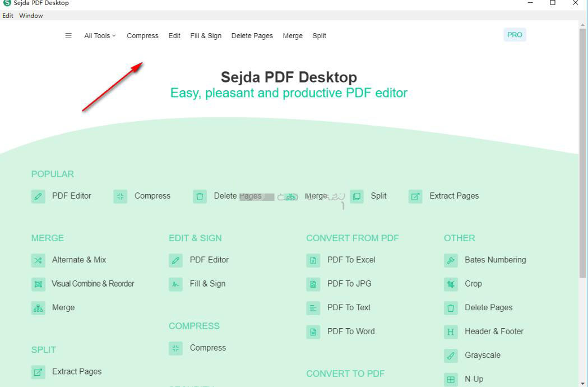The height and width of the screenshot is (387, 588).
Task: Open Merge link under Merge section
Action: (x=63, y=307)
